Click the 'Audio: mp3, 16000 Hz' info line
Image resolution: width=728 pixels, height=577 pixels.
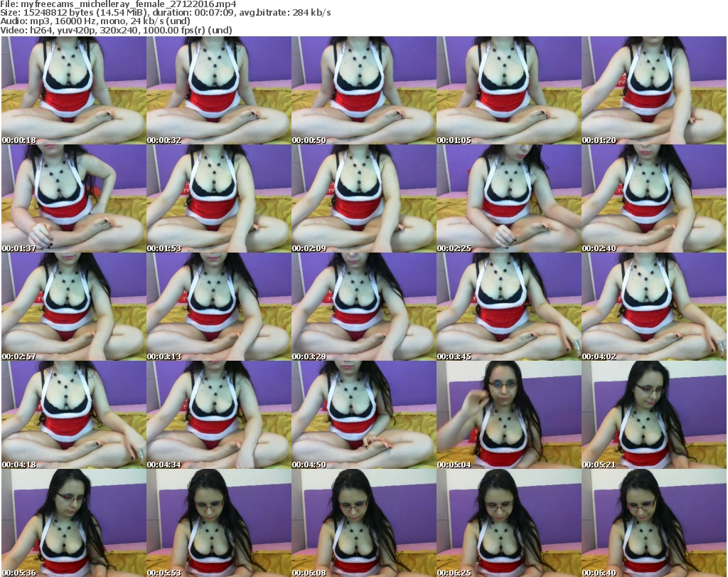95,21
